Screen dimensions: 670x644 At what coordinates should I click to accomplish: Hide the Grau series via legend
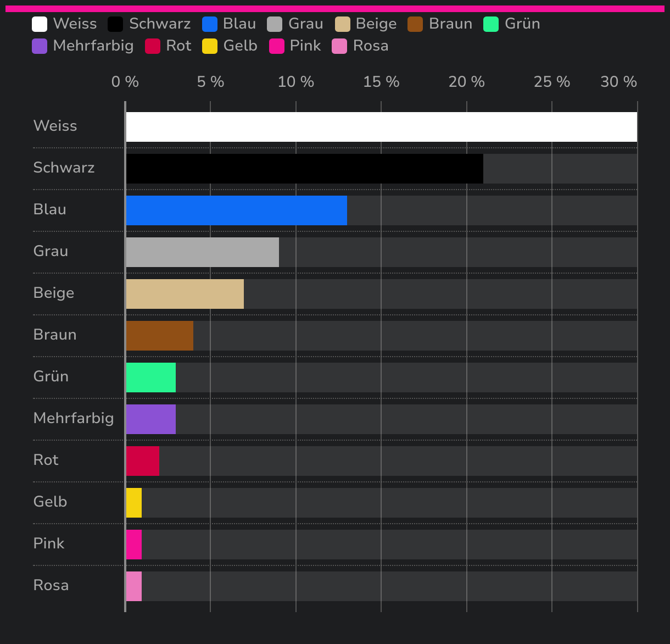tap(275, 24)
